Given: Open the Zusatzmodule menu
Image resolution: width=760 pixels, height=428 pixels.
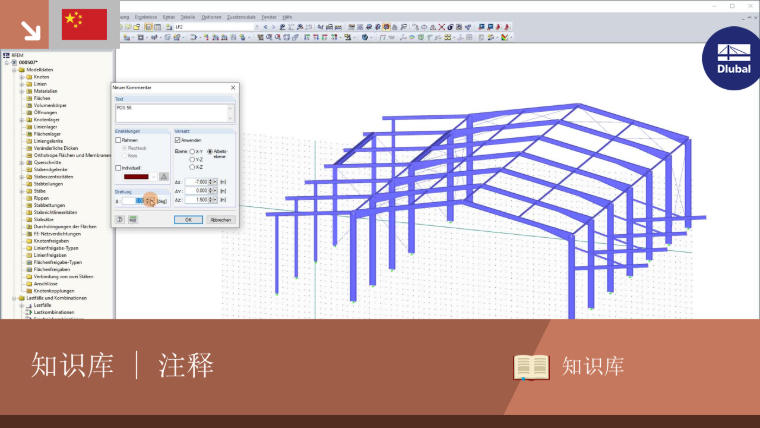Looking at the screenshot, I should pos(241,17).
